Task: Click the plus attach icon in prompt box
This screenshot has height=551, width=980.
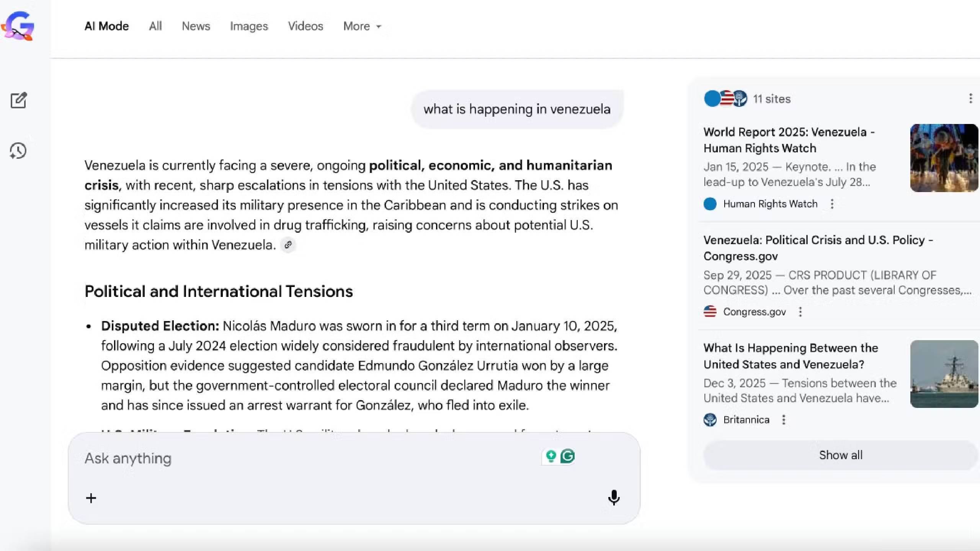Action: pyautogui.click(x=91, y=498)
